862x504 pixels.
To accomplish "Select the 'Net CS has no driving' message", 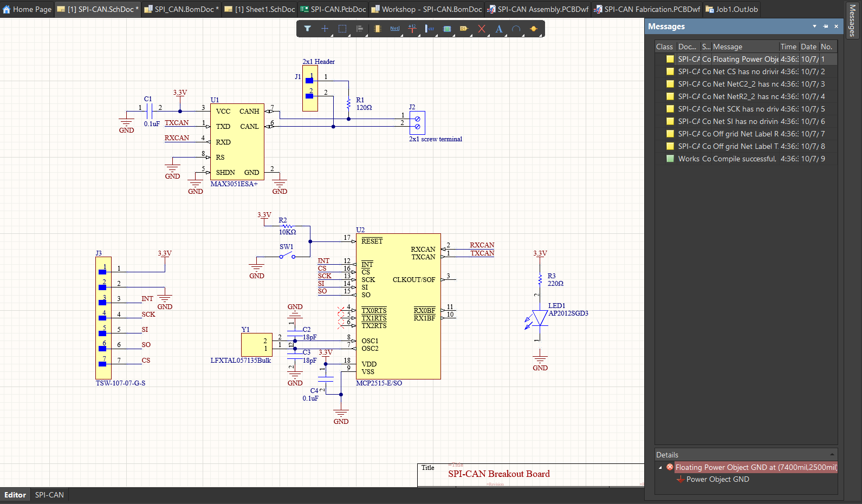I will pos(746,71).
